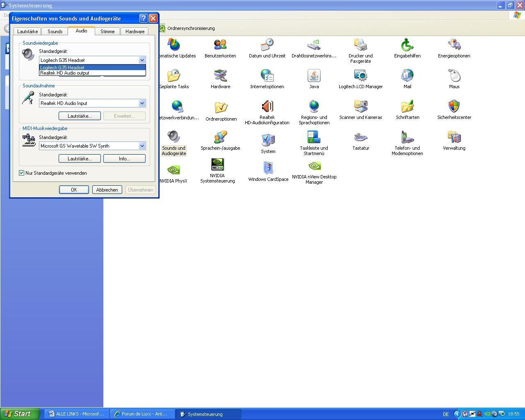Open Logitech LCD Manager icon
The image size is (525, 420).
tap(361, 79)
